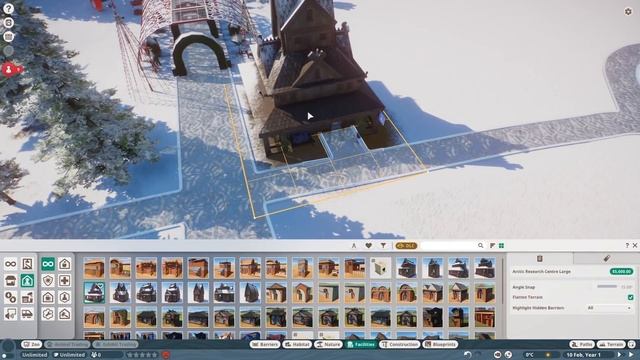Click the 10 Feb, Year 1 date display
This screenshot has width=640, height=360.
[583, 355]
